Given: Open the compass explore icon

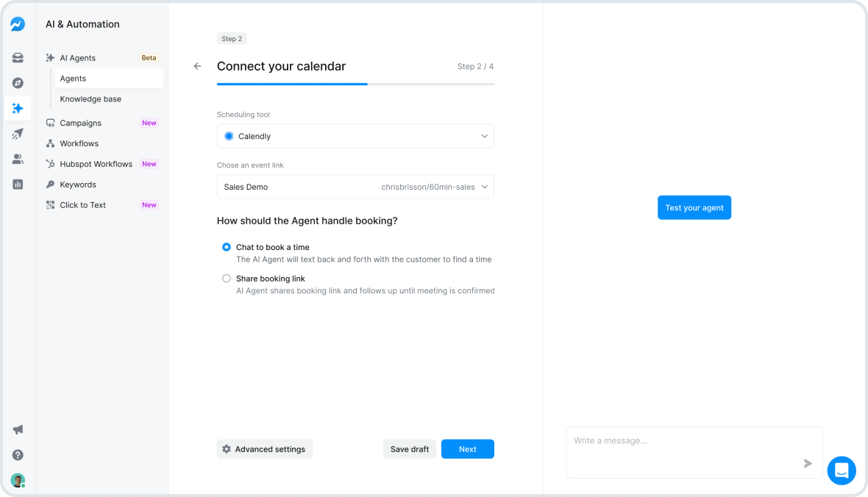Looking at the screenshot, I should click(18, 83).
